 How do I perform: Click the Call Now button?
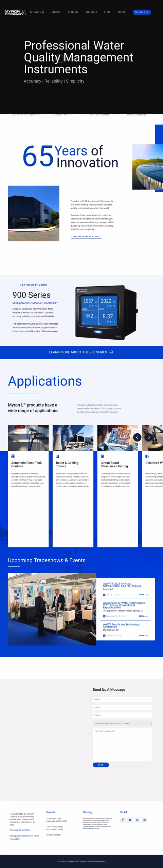(142, 12)
